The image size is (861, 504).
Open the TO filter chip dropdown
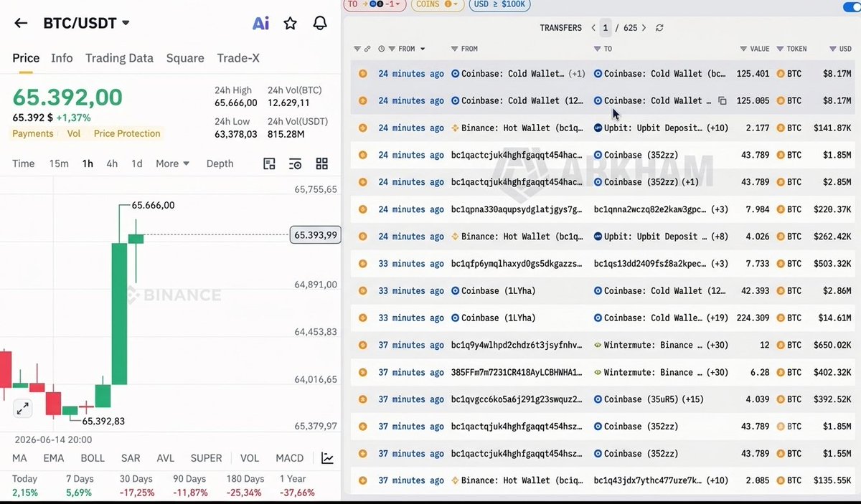pos(375,4)
